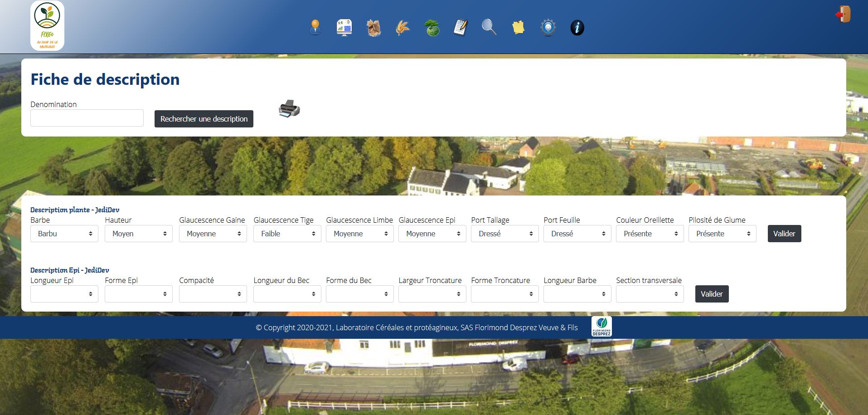This screenshot has height=415, width=868.
Task: Click the information 'i' icon
Action: tap(577, 28)
